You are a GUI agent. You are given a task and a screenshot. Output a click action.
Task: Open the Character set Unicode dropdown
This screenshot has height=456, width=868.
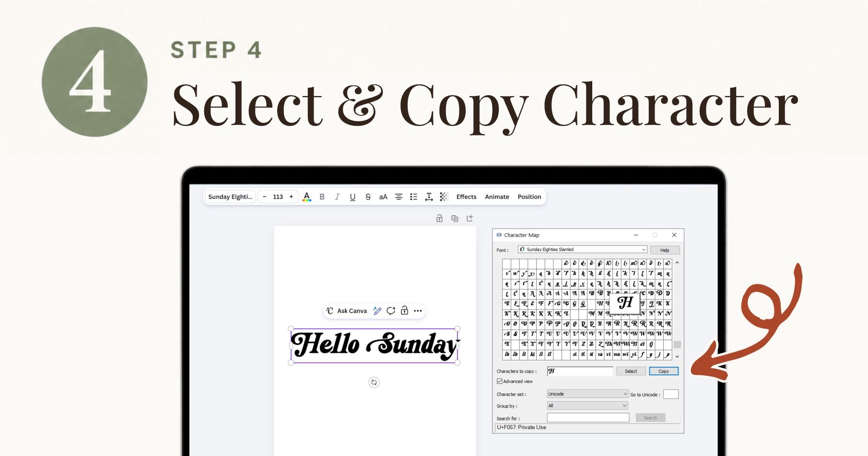pyautogui.click(x=587, y=394)
